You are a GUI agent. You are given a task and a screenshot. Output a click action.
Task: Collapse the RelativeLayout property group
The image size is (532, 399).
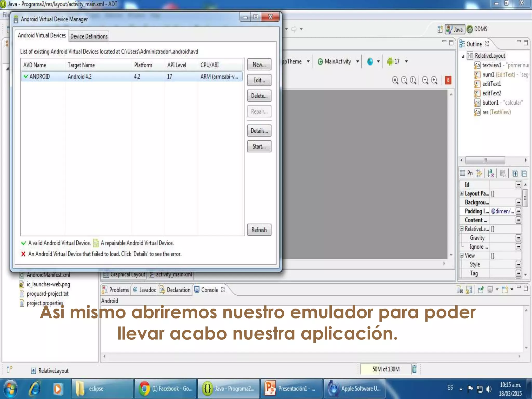[x=462, y=229]
